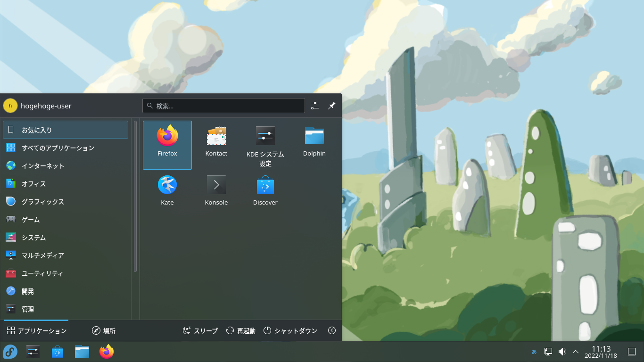Open ゲーム category
Image resolution: width=644 pixels, height=362 pixels.
tap(66, 219)
